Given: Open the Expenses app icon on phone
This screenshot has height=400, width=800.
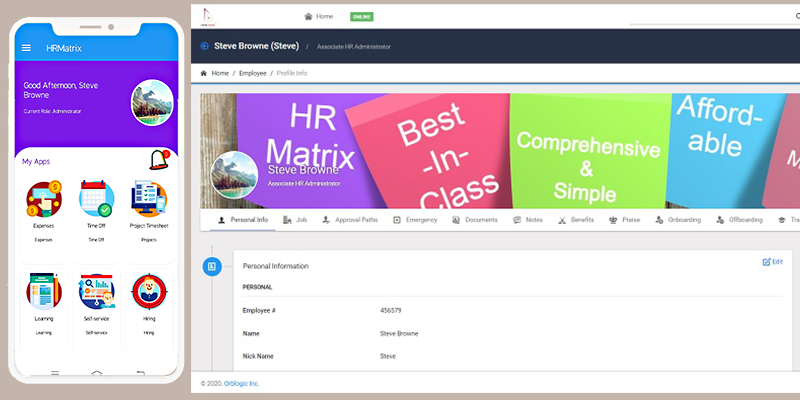Looking at the screenshot, I should [44, 199].
